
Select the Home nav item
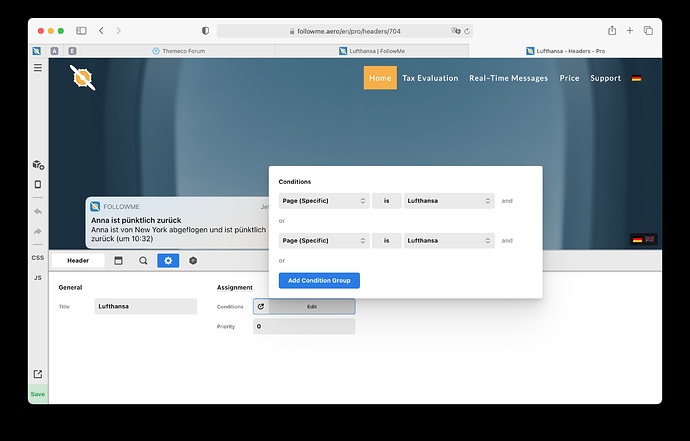point(380,78)
